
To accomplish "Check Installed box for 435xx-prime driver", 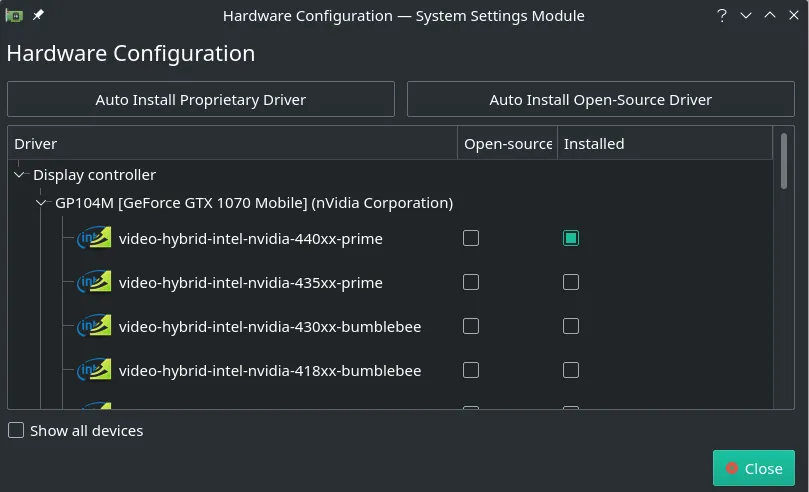I will (570, 282).
